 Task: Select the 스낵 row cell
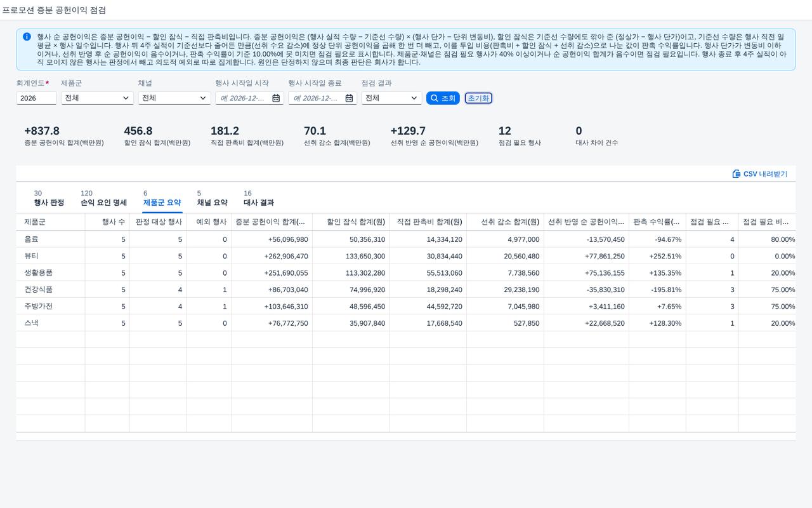click(51, 323)
